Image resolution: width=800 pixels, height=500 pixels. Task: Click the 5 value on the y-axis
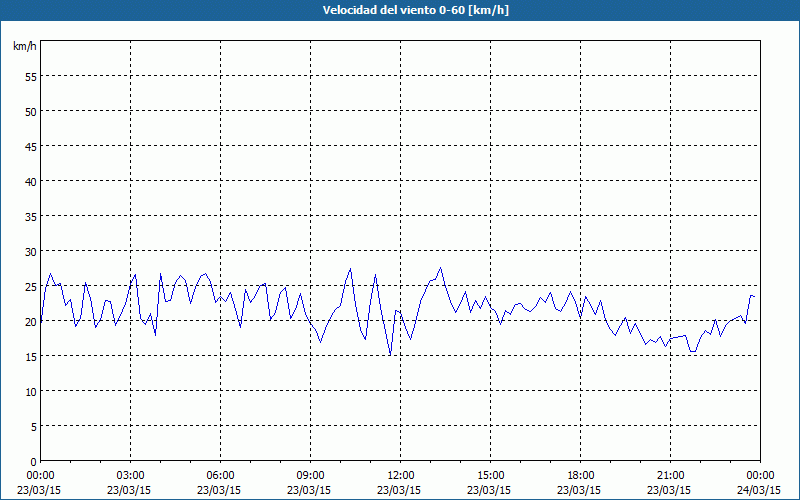tap(34, 427)
